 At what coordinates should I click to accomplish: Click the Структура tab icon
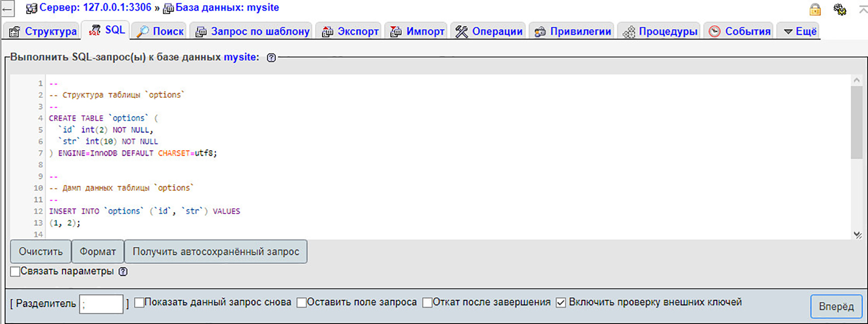tap(14, 32)
